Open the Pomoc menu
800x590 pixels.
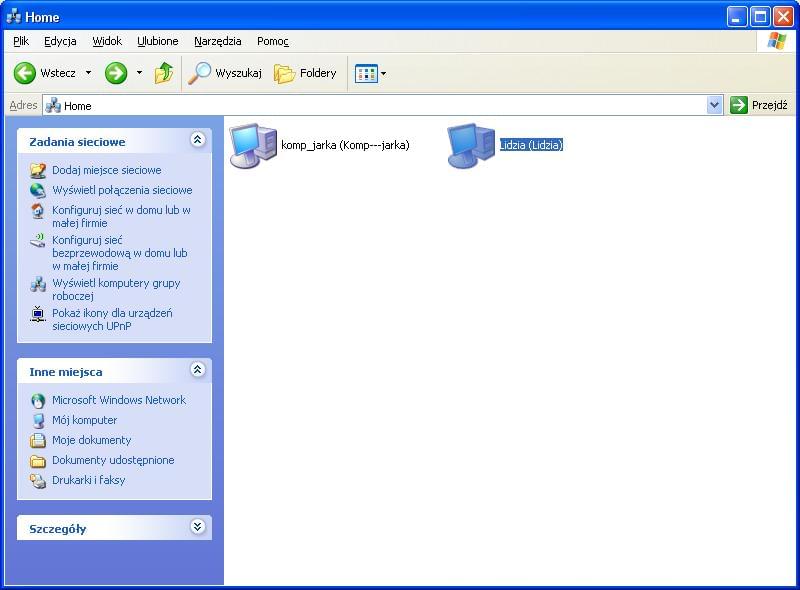[272, 41]
